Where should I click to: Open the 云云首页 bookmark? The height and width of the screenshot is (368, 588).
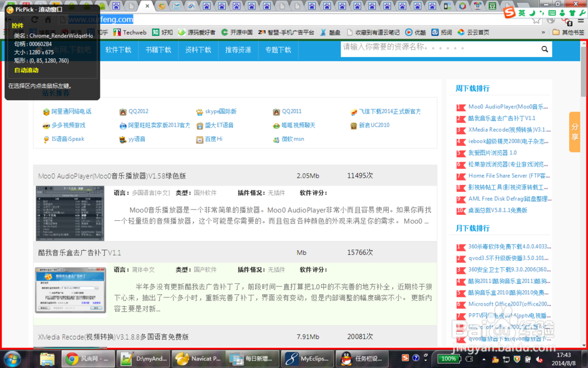click(x=473, y=32)
